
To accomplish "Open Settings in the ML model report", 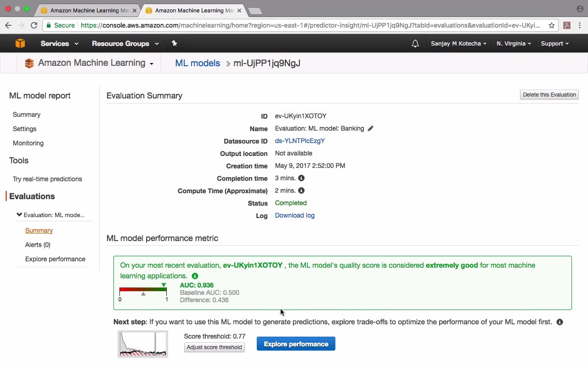I will (x=24, y=129).
